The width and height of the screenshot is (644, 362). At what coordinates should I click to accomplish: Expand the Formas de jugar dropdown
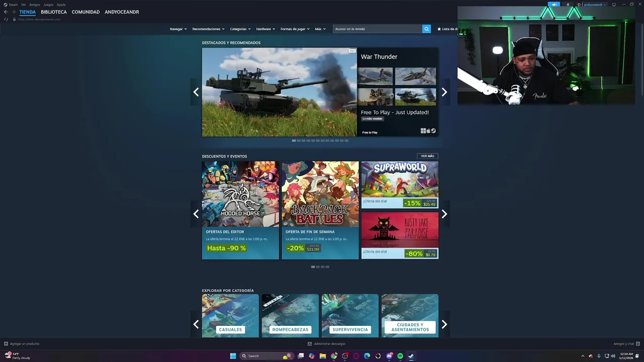coord(295,29)
